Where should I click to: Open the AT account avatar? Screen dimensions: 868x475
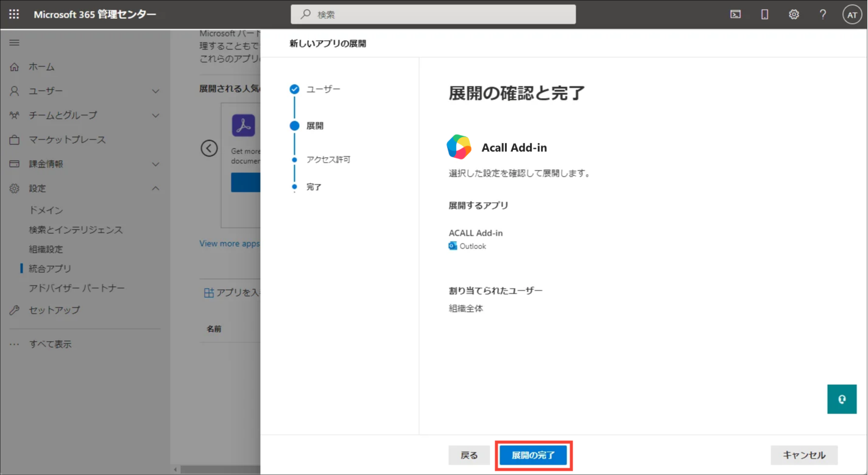click(852, 15)
